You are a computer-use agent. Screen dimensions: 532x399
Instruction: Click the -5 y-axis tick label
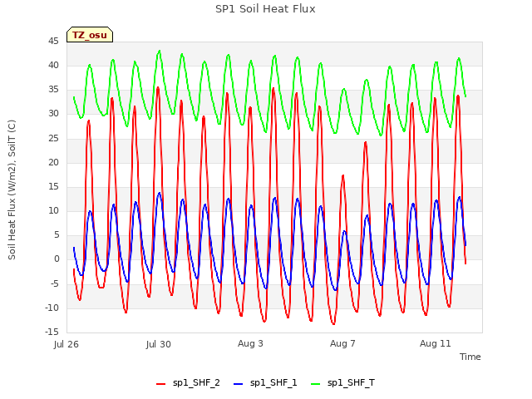pos(55,283)
